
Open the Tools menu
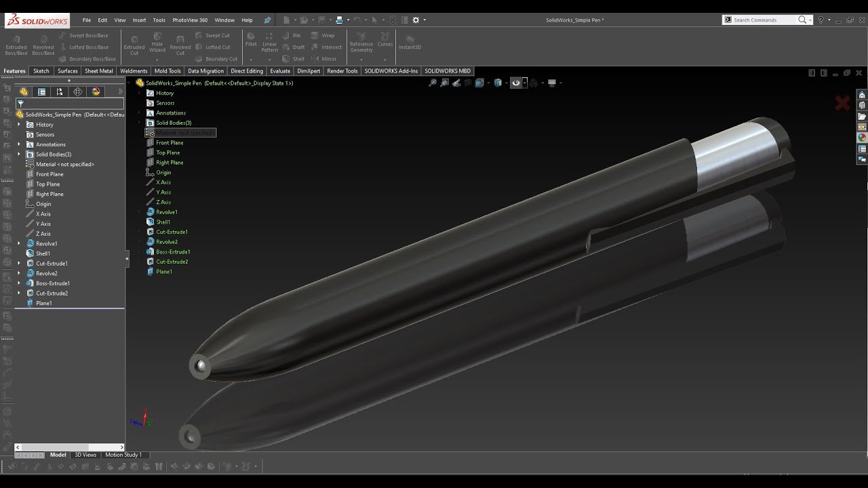click(x=159, y=20)
